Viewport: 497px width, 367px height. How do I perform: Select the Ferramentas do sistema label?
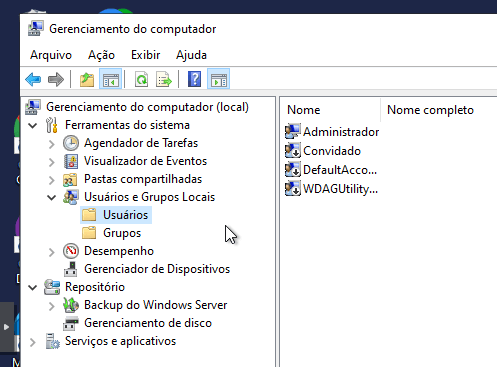[x=127, y=125]
